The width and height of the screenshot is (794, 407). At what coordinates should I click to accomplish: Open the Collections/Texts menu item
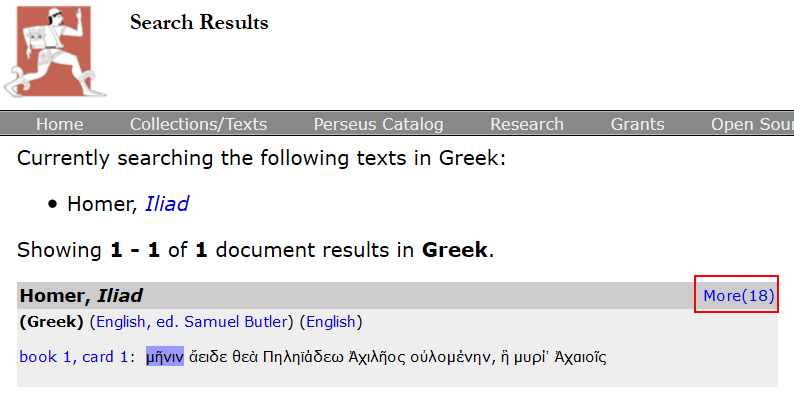(x=198, y=124)
